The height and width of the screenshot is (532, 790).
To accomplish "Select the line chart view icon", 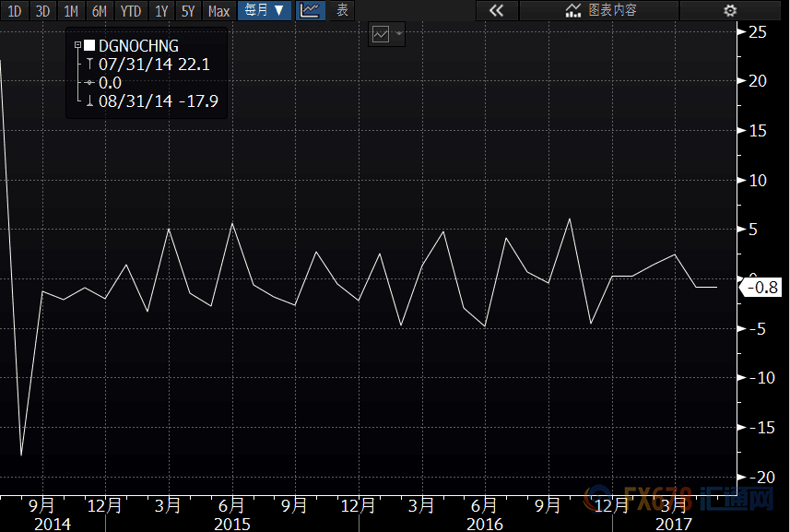I will coord(310,10).
